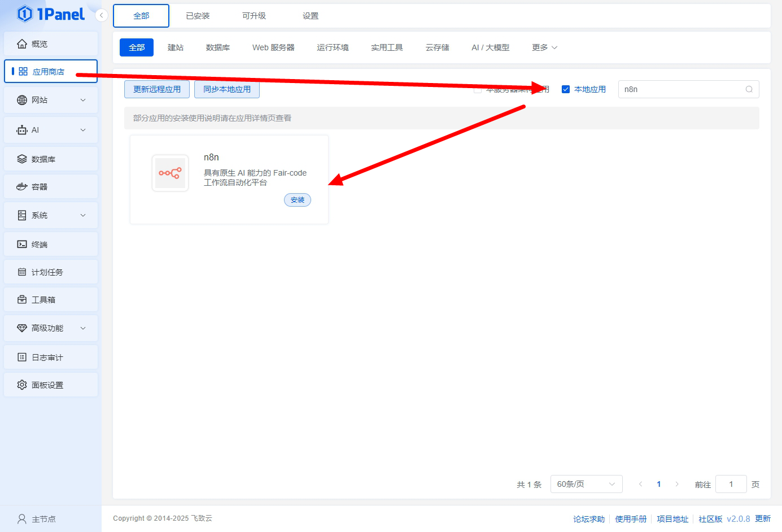The width and height of the screenshot is (782, 532).
Task: Expand the 高级功能 sidebar submenu chevron
Action: point(83,328)
